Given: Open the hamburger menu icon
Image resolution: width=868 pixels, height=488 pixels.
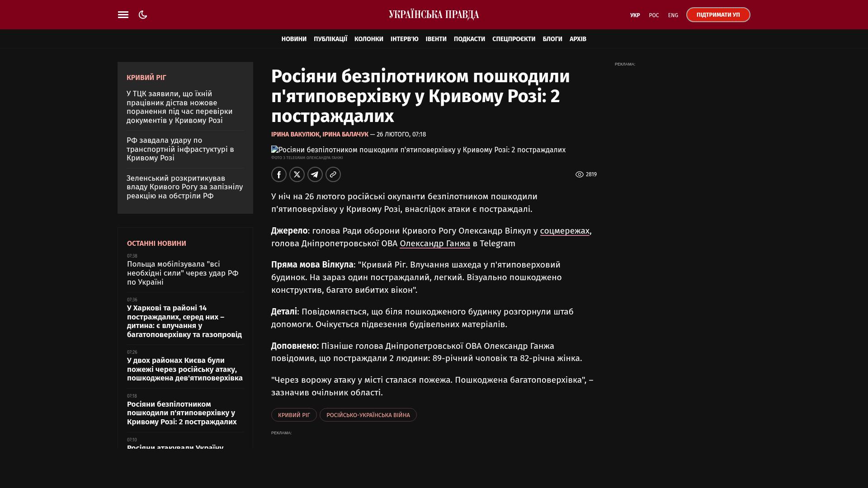Looking at the screenshot, I should 123,15.
